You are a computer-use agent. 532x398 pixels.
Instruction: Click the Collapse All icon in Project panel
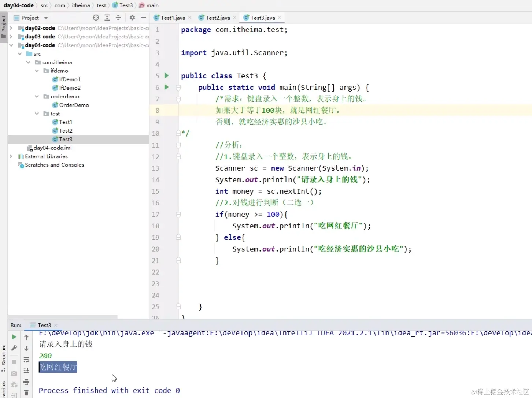point(118,18)
